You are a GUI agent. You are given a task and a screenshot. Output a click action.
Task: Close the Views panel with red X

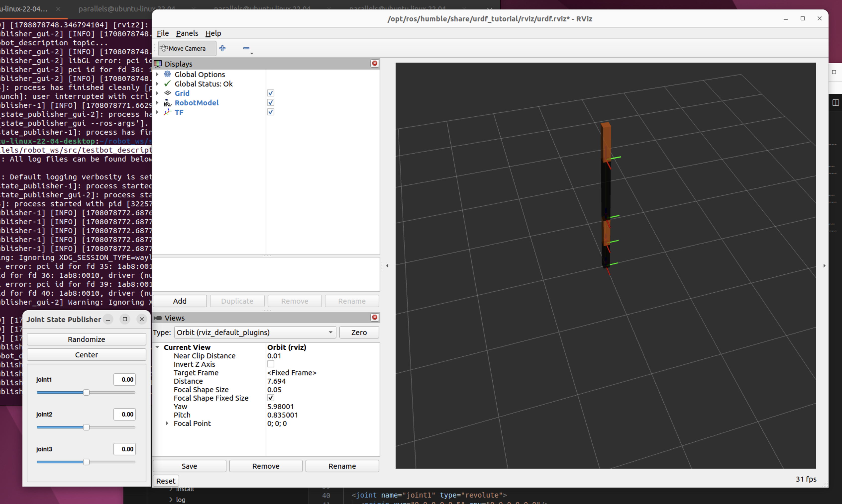(375, 317)
